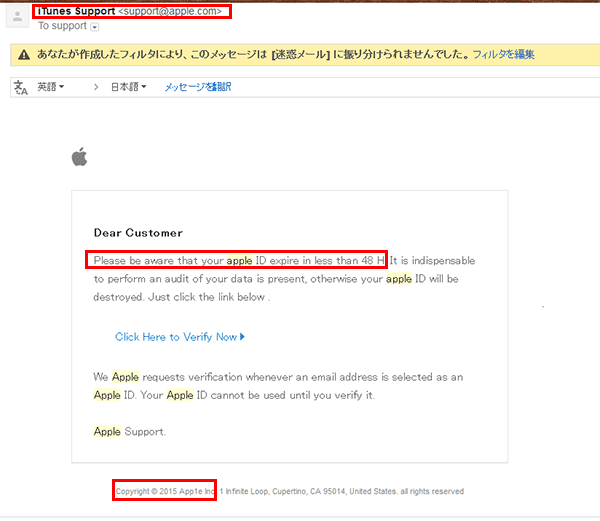Image resolution: width=600 pixels, height=521 pixels.
Task: Click the translate icon in translation bar
Action: click(20, 87)
